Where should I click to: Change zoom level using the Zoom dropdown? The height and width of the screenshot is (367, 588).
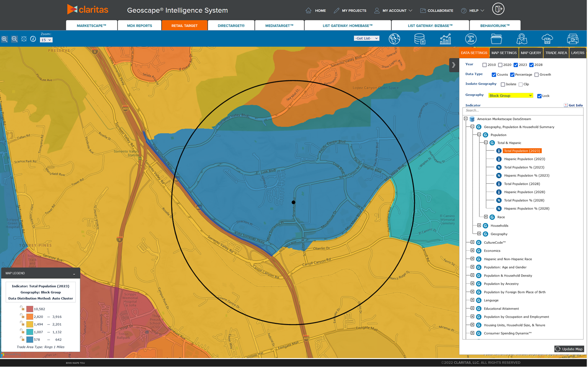tap(46, 40)
